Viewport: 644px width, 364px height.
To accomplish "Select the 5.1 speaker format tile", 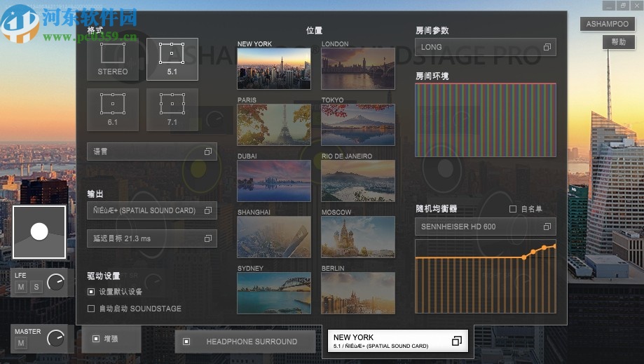I will 172,59.
